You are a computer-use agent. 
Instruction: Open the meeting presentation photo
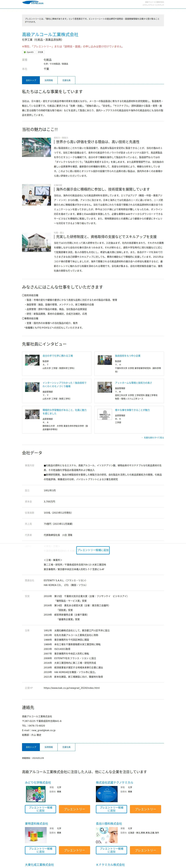coord(37,194)
